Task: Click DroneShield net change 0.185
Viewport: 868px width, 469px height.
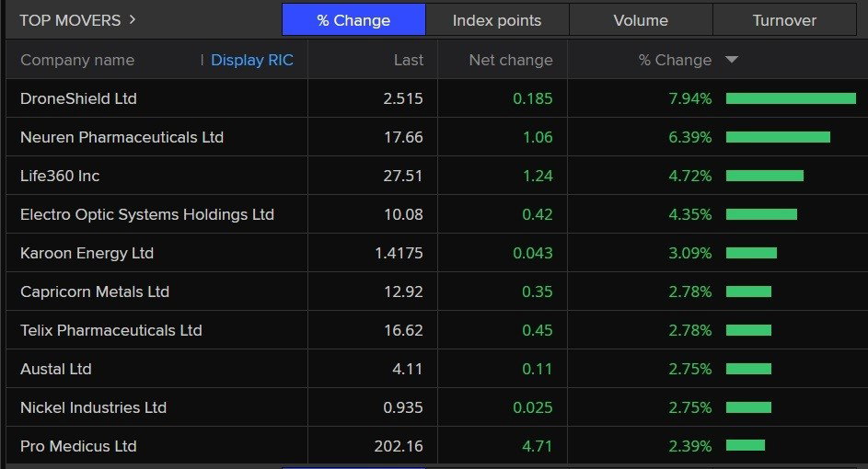Action: point(533,98)
